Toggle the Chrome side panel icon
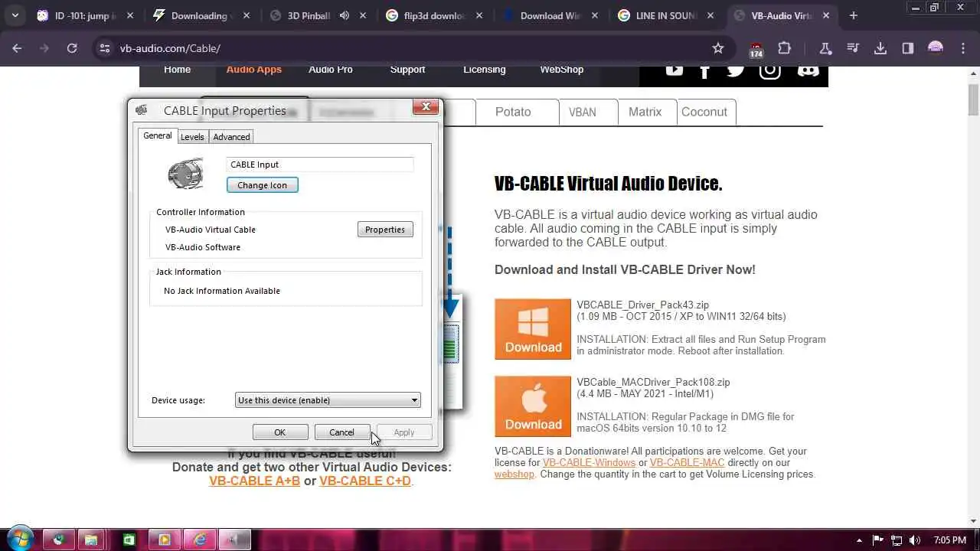980x551 pixels. click(908, 48)
